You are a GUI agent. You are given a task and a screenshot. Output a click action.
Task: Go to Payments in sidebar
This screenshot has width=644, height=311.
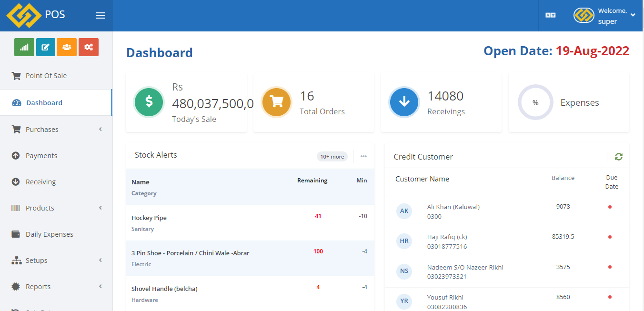[56, 156]
